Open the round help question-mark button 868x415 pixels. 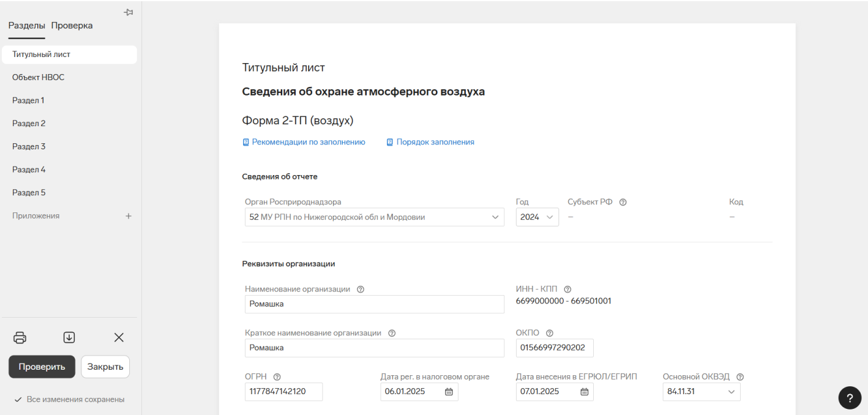tap(849, 397)
